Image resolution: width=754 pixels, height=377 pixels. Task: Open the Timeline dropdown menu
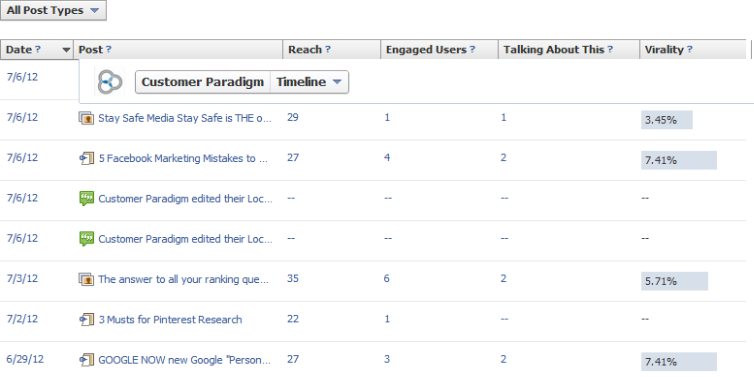[309, 82]
